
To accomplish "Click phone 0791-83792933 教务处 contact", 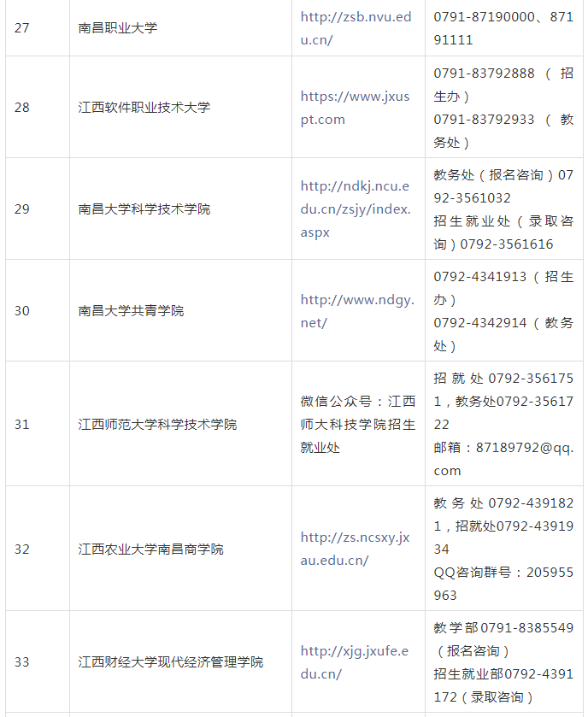I will [x=503, y=132].
